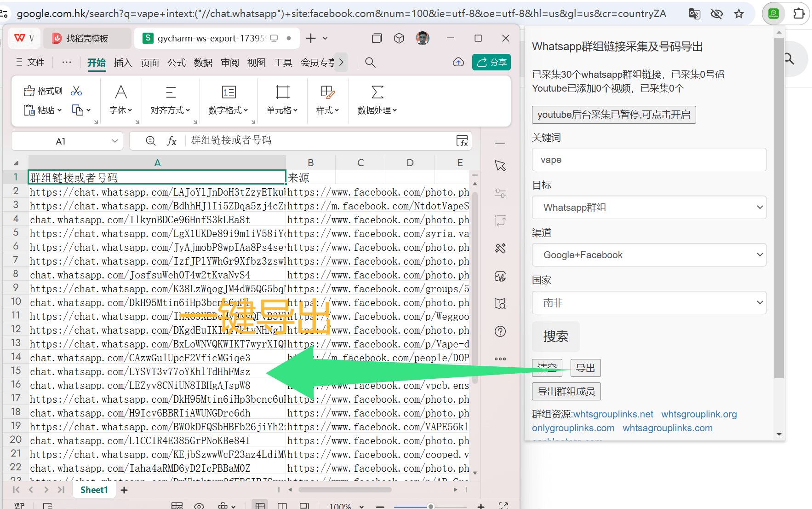Viewport: 812px width, 509px height.
Task: Click the selection cursor tool in sidebar
Action: pos(500,166)
